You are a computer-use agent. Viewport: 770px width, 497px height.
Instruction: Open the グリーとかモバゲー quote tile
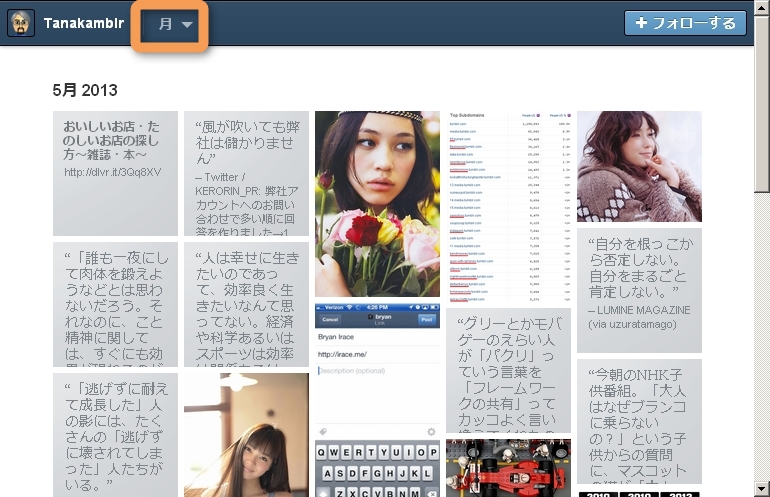pos(508,370)
